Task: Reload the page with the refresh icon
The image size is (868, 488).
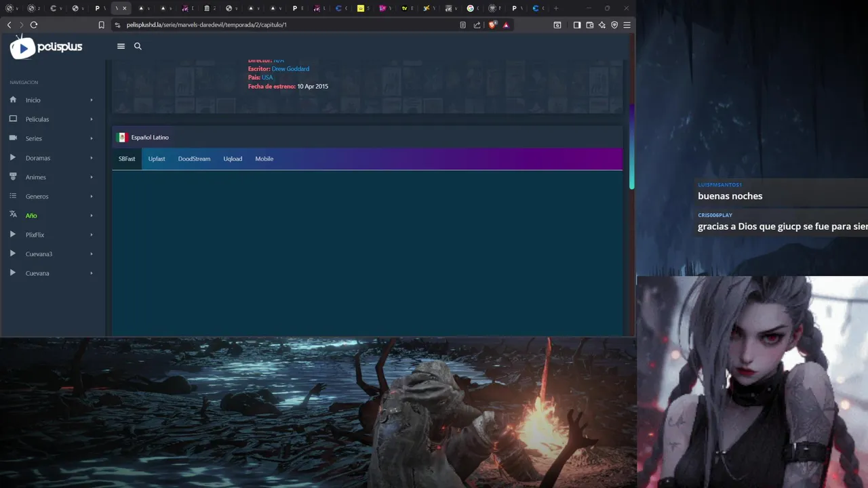Action: coord(34,25)
